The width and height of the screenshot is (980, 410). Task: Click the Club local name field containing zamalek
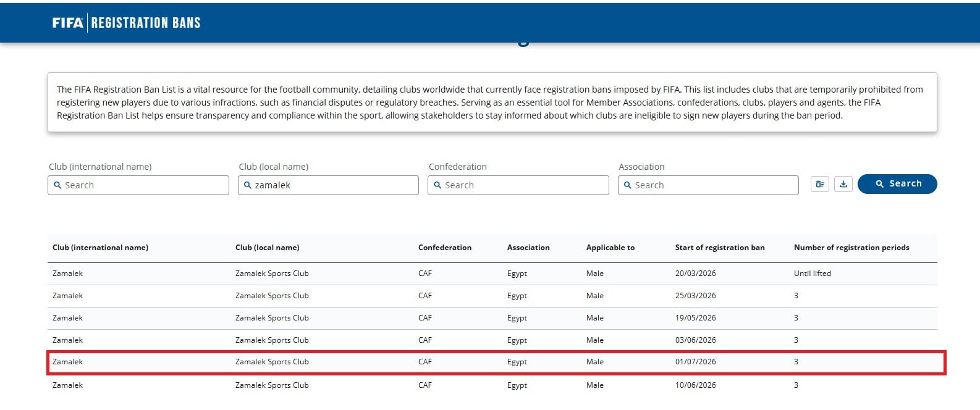[328, 185]
